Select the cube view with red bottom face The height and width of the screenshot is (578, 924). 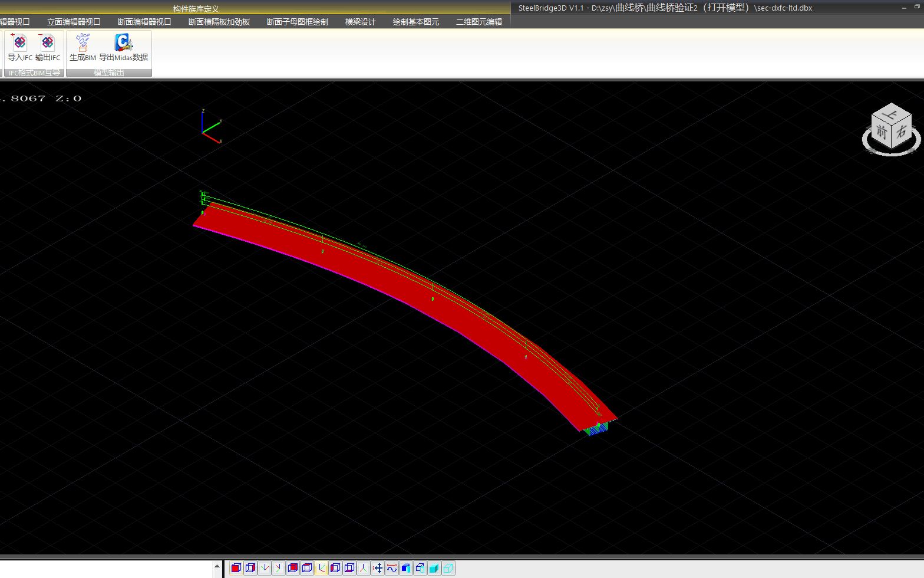(349, 568)
